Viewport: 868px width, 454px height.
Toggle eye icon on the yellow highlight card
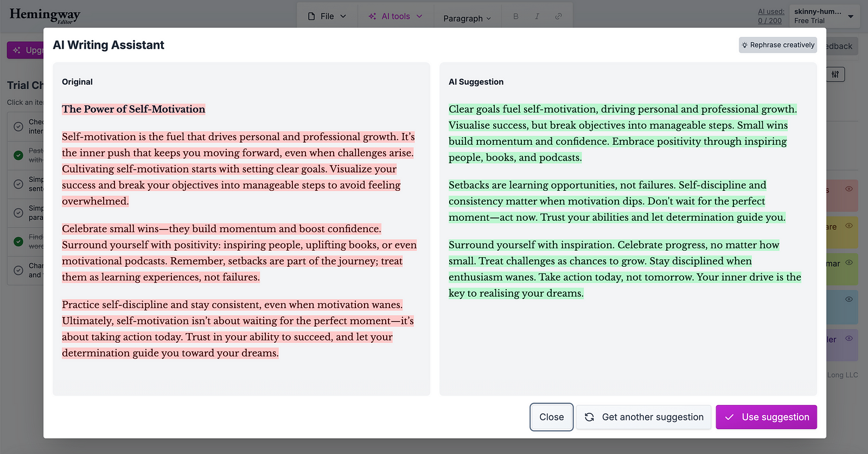849,226
